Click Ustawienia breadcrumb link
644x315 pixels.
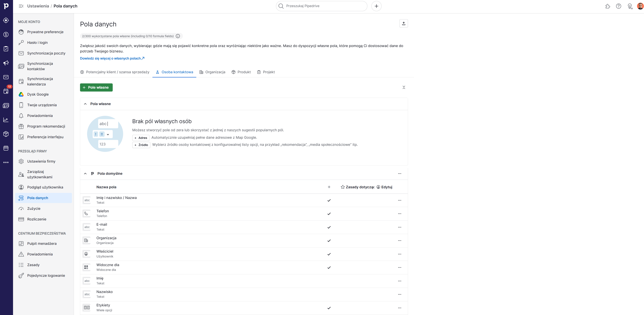(38, 6)
